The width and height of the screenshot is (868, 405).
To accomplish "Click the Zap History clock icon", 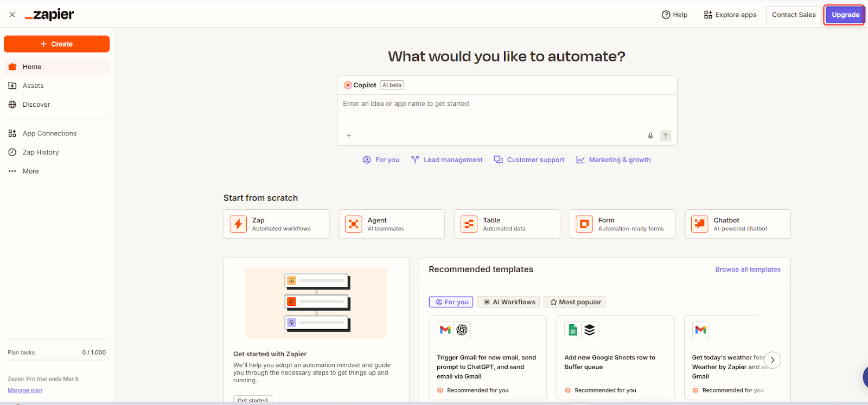I will [x=12, y=152].
